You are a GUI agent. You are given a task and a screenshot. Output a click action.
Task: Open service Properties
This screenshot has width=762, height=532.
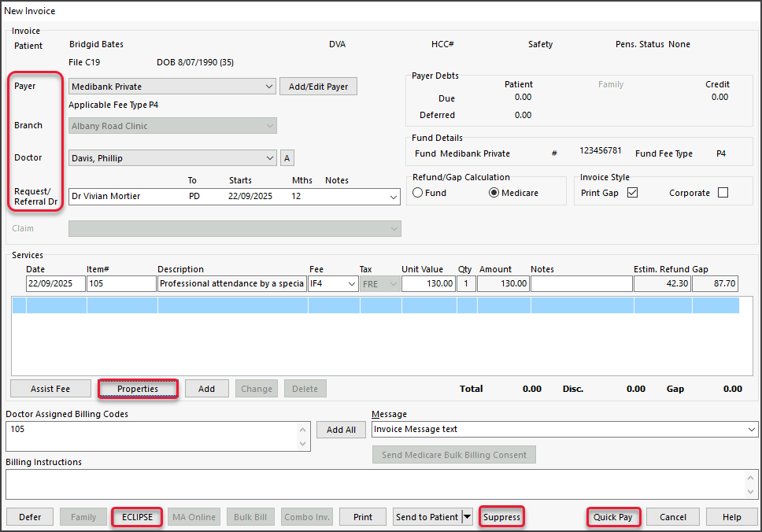point(138,389)
